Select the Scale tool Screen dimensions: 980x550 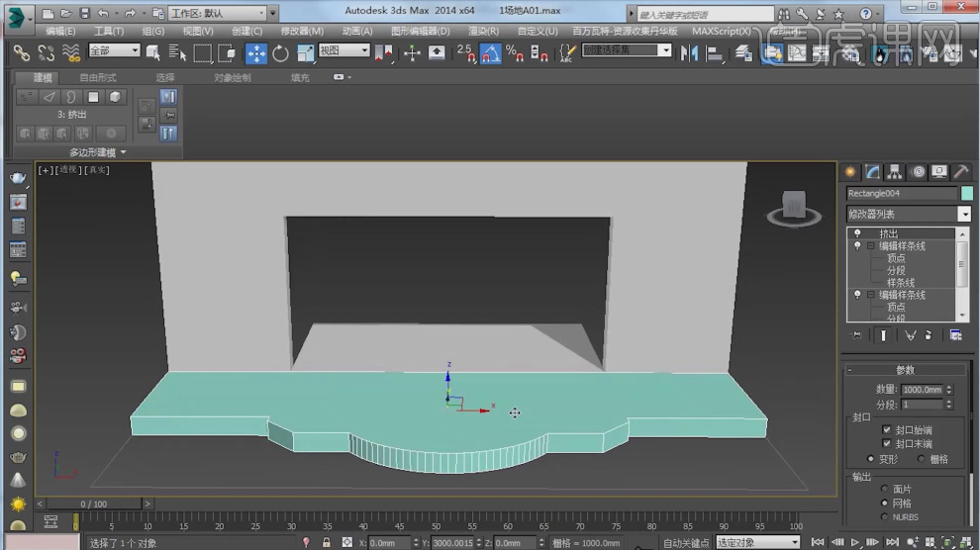(x=304, y=53)
